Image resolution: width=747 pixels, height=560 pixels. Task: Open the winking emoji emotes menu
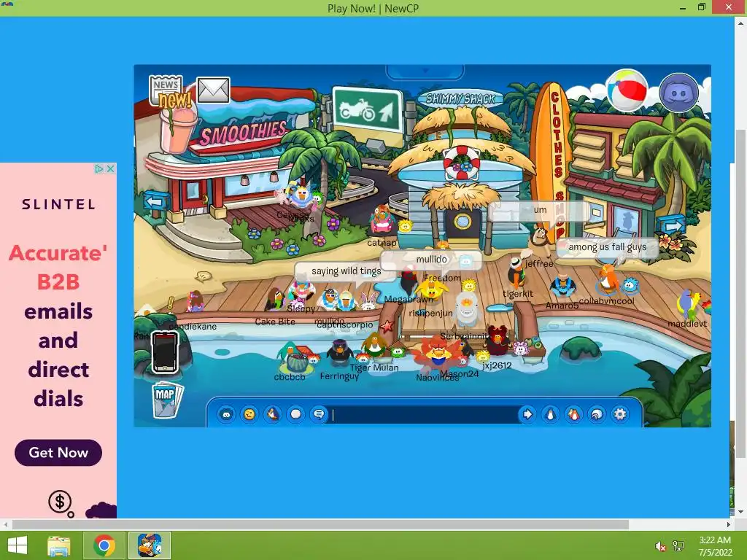pos(249,414)
